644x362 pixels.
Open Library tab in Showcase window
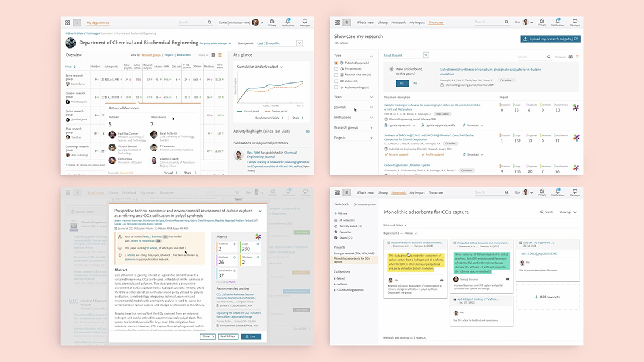coord(382,23)
